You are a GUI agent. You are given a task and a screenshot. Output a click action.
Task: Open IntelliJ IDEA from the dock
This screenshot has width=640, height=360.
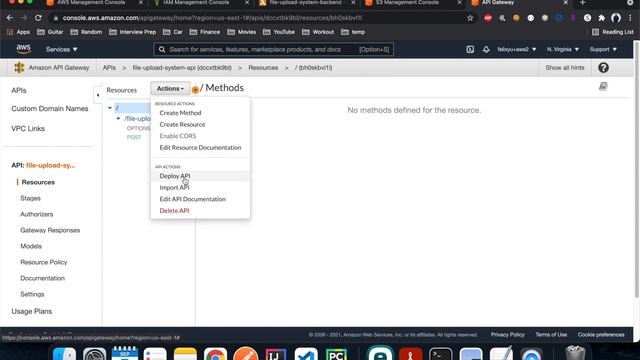(x=276, y=353)
